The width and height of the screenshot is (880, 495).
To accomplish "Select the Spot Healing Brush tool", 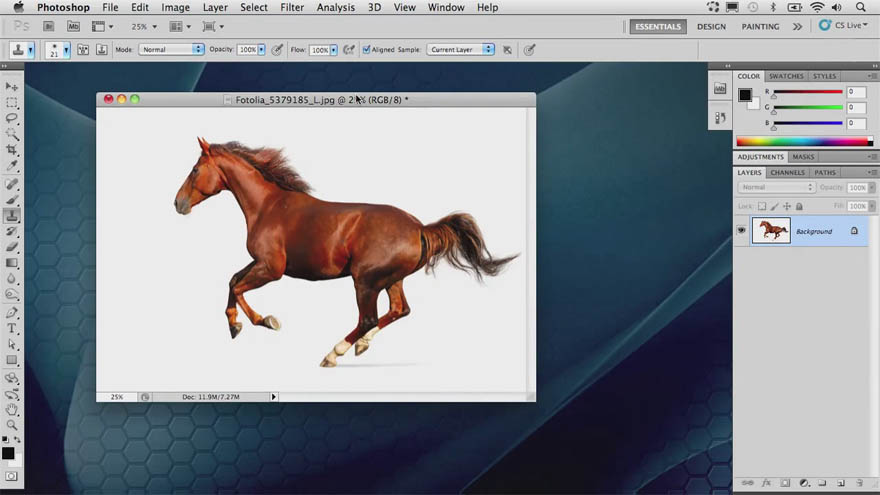I will (12, 184).
